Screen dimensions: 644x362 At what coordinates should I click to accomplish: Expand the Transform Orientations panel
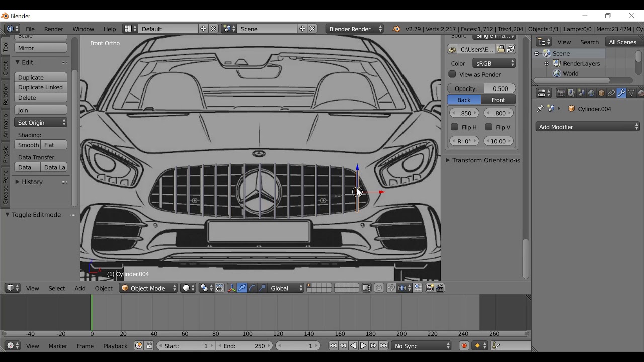[483, 160]
